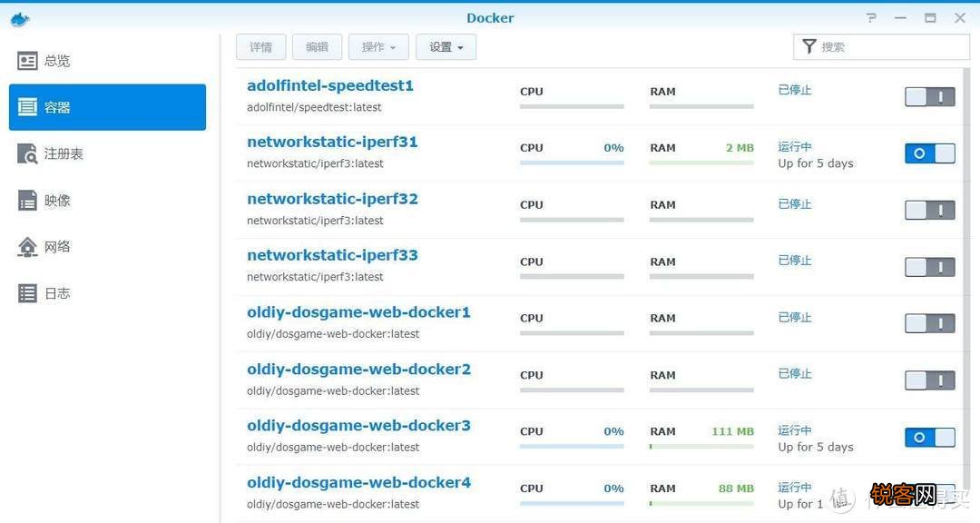Screen dimensions: 980x523
Task: Click 0% CPU value of dosgame-web-docker4
Action: [613, 488]
